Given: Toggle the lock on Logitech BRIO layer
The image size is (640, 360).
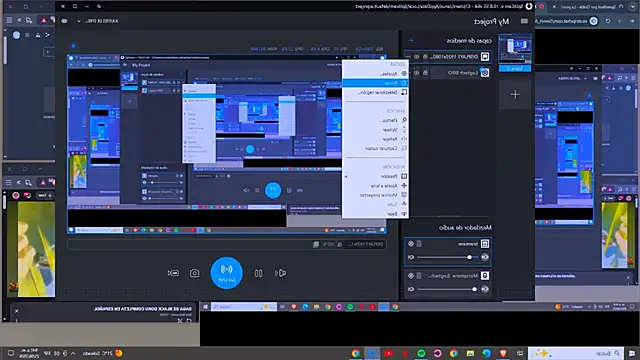Looking at the screenshot, I should 425,73.
